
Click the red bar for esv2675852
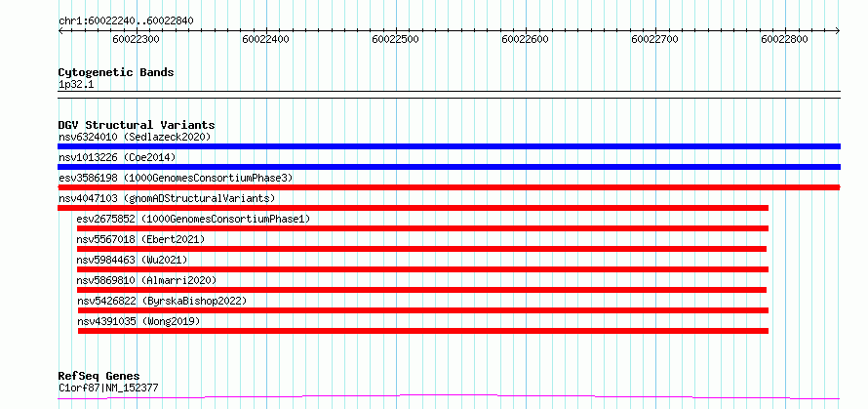[423, 228]
